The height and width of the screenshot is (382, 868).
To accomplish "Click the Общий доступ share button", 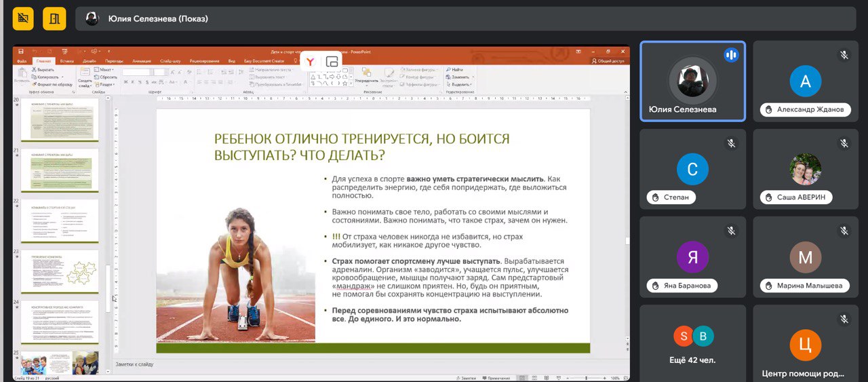I will 609,60.
